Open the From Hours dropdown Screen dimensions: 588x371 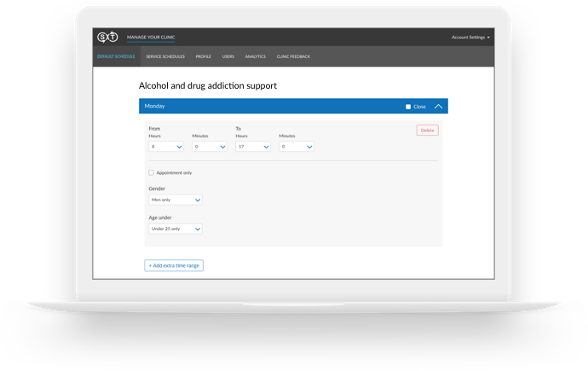166,147
